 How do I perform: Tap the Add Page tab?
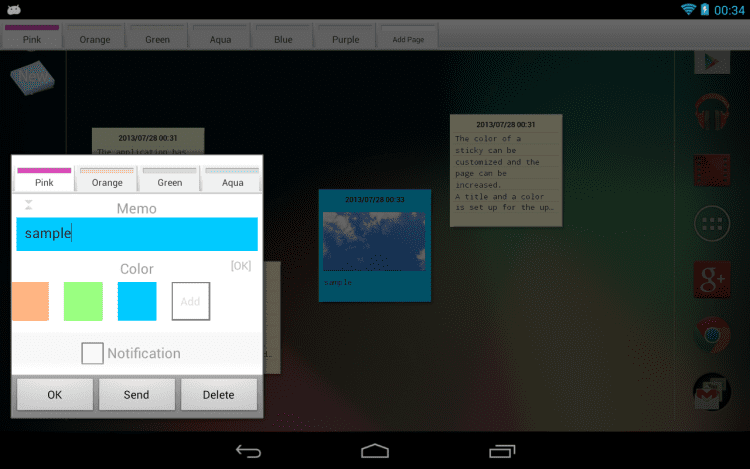coord(408,35)
